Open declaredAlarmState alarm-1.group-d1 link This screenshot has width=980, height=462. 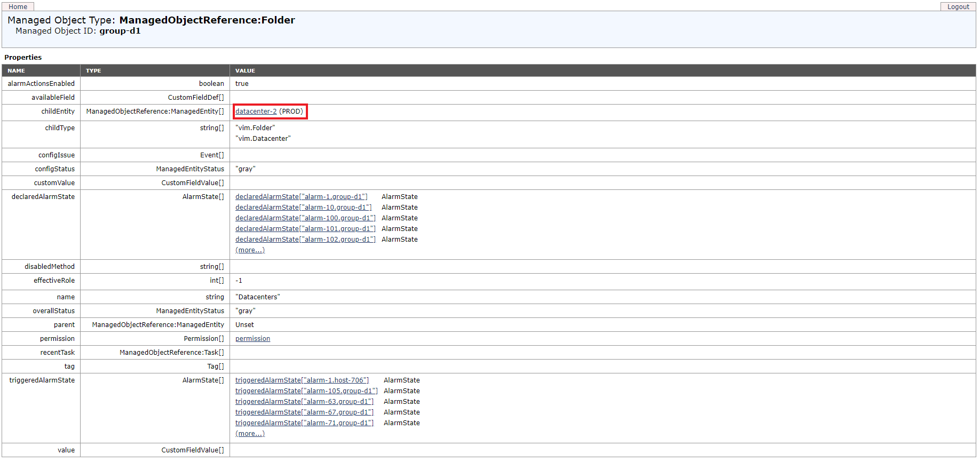pos(301,197)
